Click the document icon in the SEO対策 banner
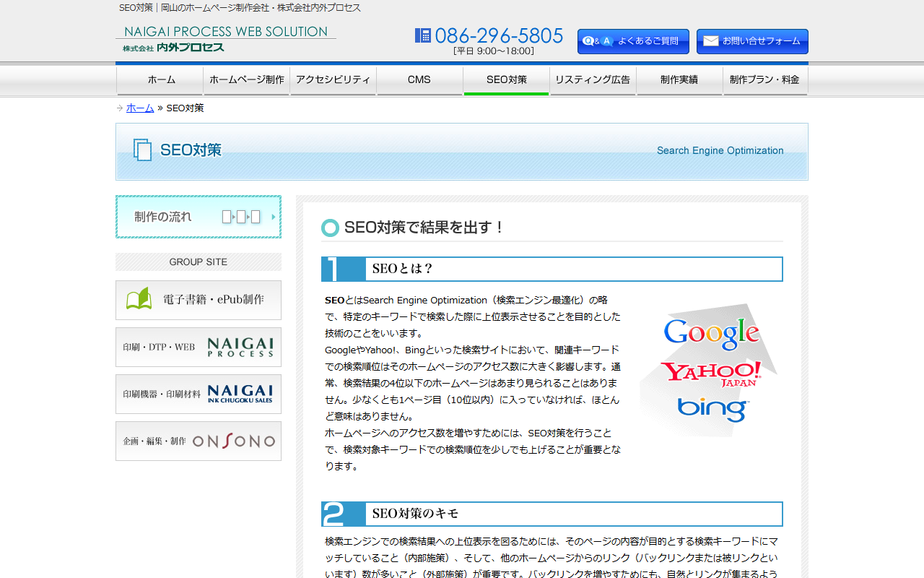This screenshot has height=578, width=924. pos(141,151)
